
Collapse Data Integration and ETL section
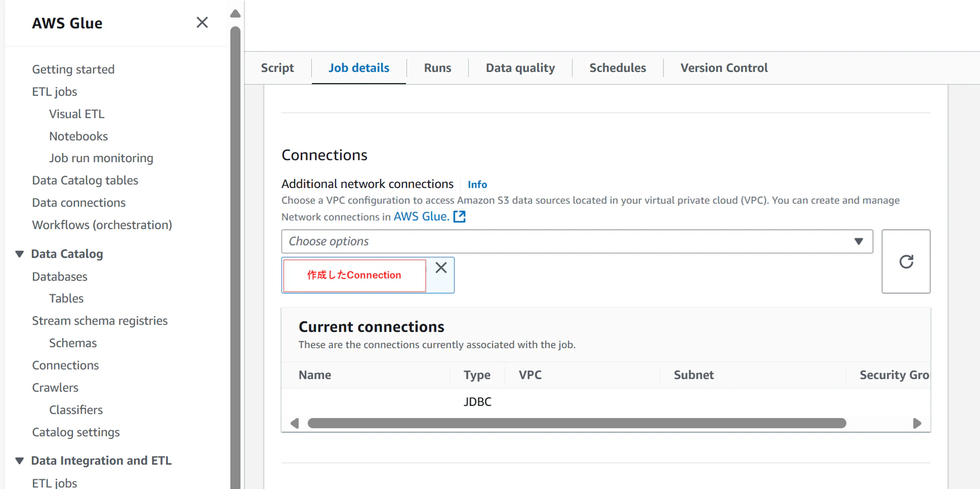pyautogui.click(x=20, y=461)
